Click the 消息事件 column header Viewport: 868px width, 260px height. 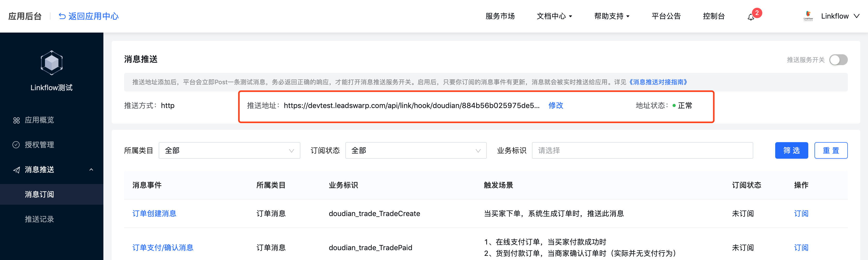(147, 185)
